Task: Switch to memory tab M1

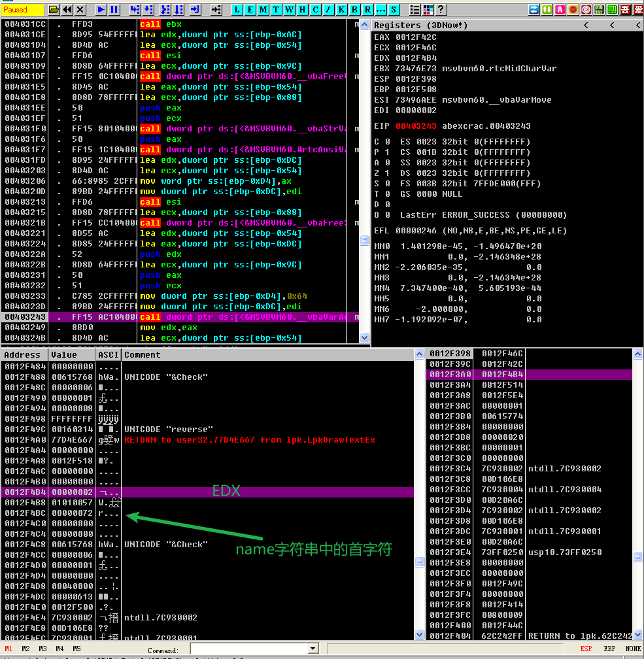Action: click(x=8, y=649)
